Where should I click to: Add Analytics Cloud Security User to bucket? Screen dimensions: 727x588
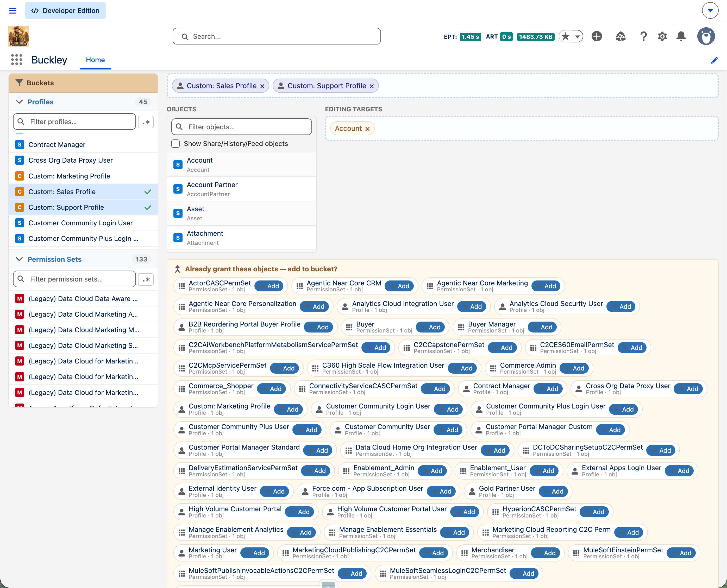(x=621, y=306)
